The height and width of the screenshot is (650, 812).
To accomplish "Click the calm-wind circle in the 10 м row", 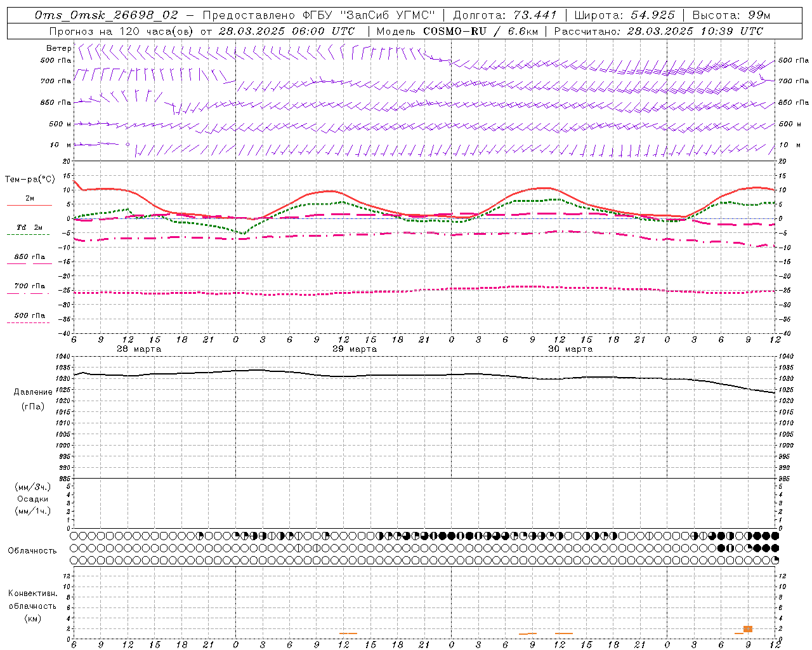I will tap(128, 145).
